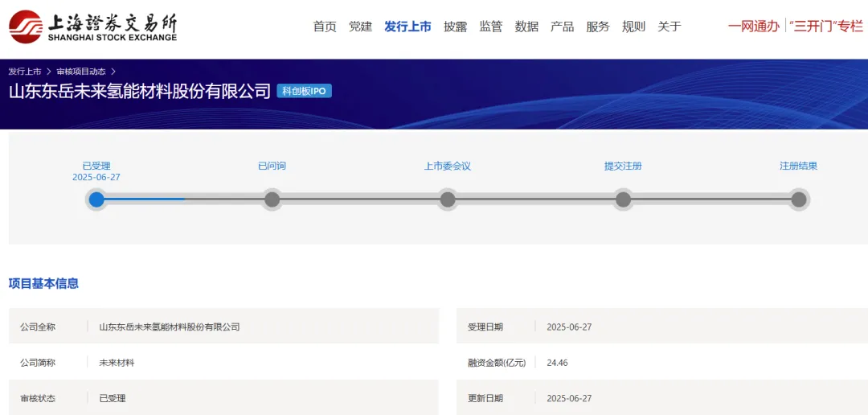Open the "三开门"专栏 link

coord(826,26)
